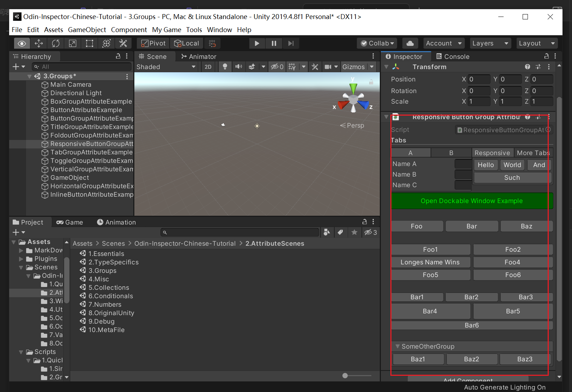Click the scene camera settings icon

(x=328, y=67)
